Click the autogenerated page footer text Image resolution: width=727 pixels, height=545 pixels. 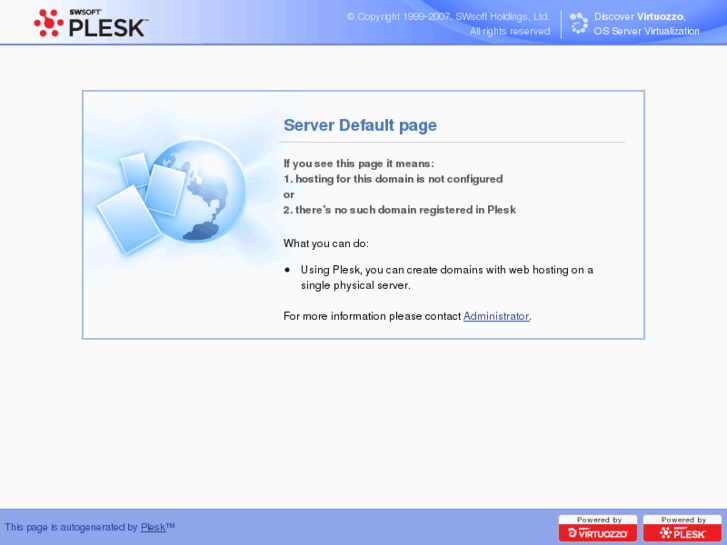pyautogui.click(x=89, y=527)
